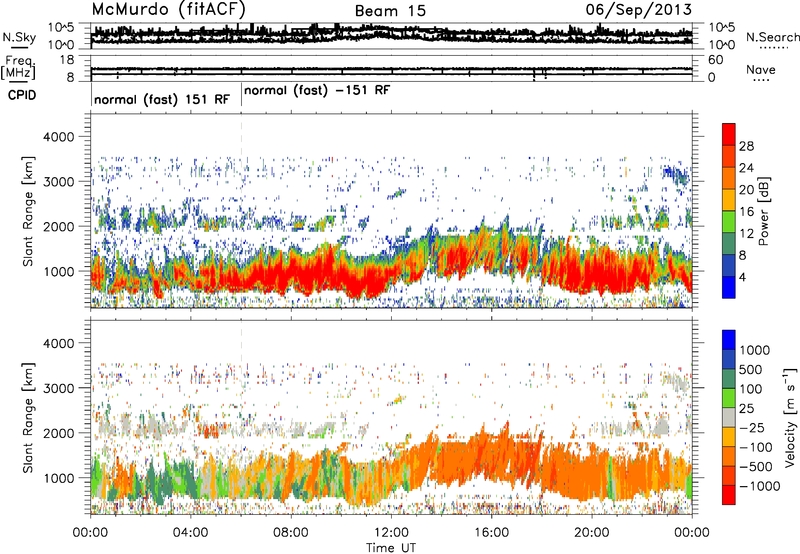Viewport: 800px width, 554px height.
Task: Click 'normal (fast) 151 RF' CPID text
Action: click(162, 99)
